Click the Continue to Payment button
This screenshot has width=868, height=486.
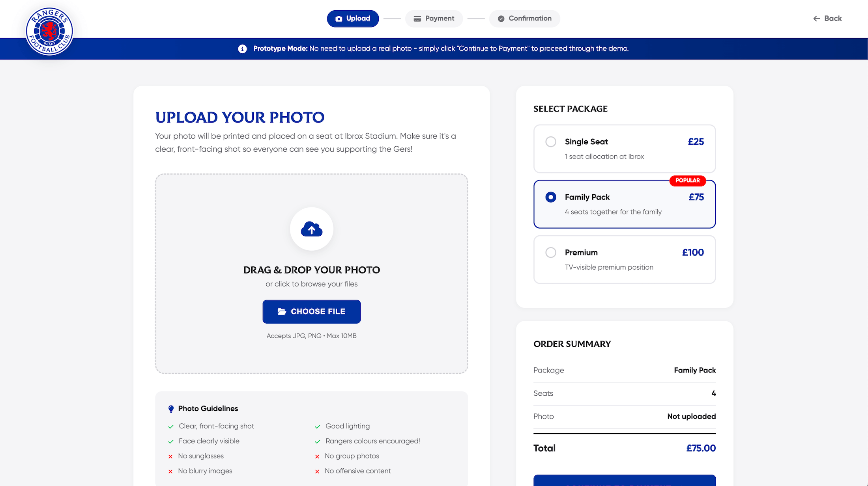pos(624,481)
